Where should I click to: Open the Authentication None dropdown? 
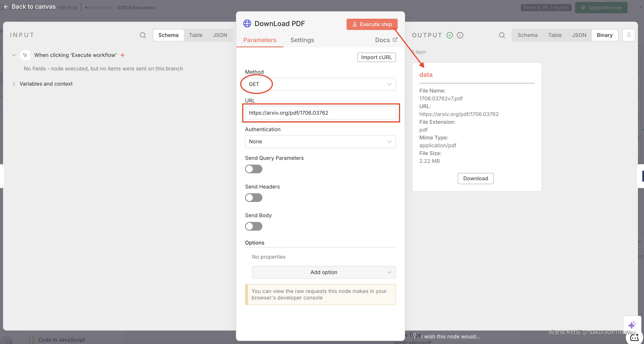coord(320,141)
